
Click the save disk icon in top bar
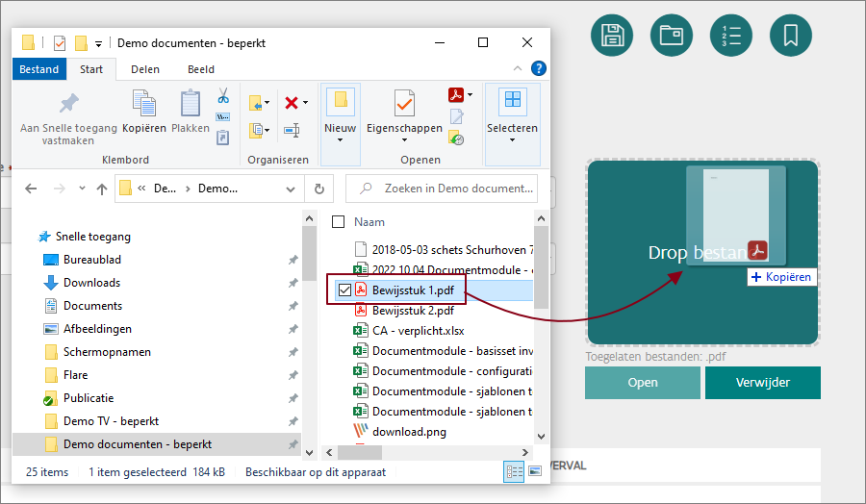(x=611, y=36)
